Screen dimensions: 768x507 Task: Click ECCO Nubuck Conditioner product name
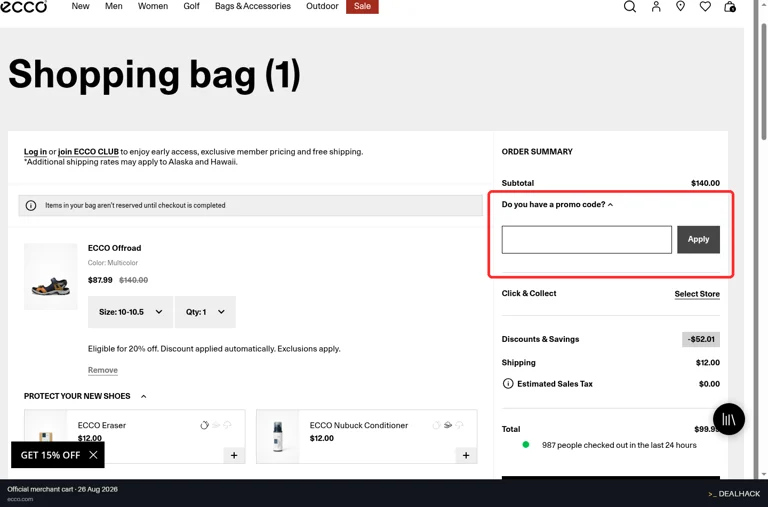click(x=359, y=425)
